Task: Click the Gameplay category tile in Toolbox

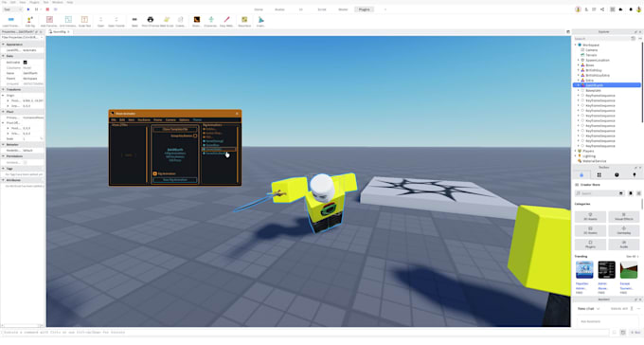Action: (x=623, y=230)
